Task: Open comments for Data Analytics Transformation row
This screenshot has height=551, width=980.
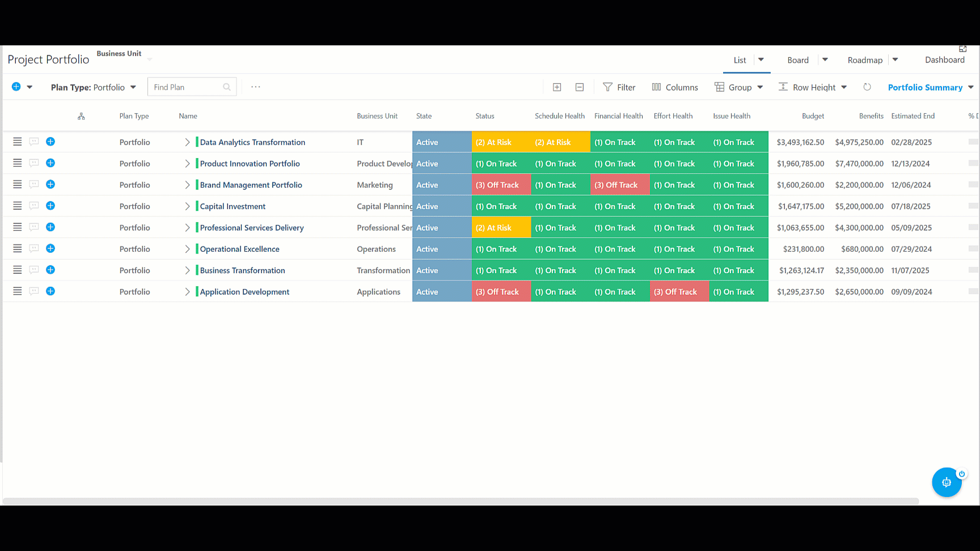Action: coord(34,142)
